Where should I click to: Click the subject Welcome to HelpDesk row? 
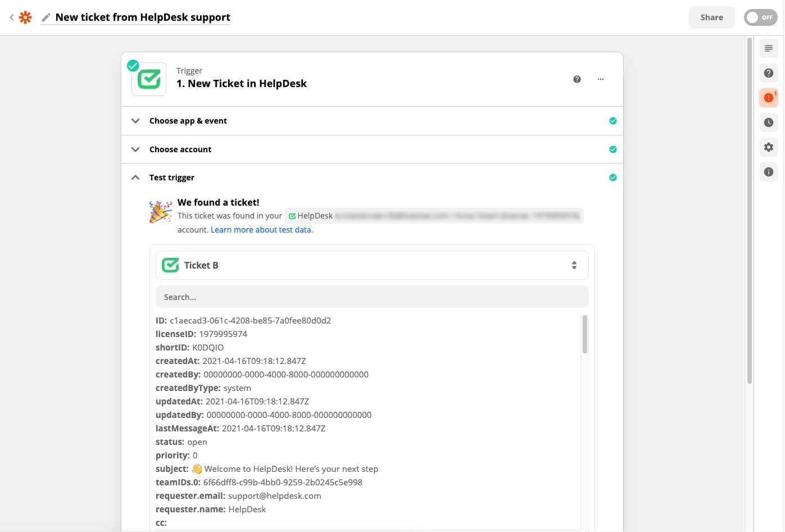click(x=267, y=469)
